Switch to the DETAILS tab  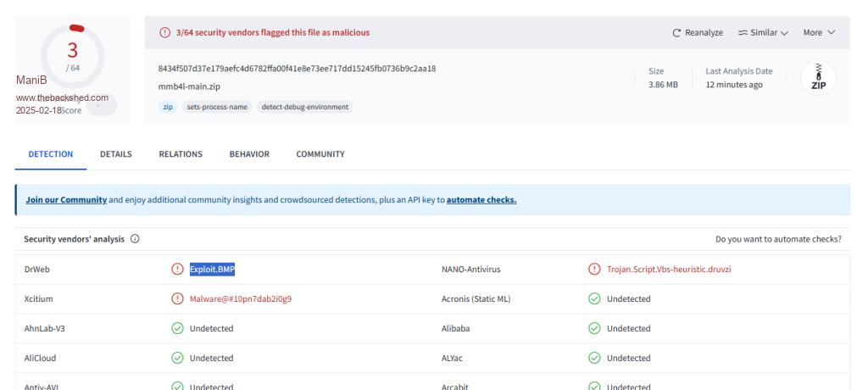[x=116, y=154]
